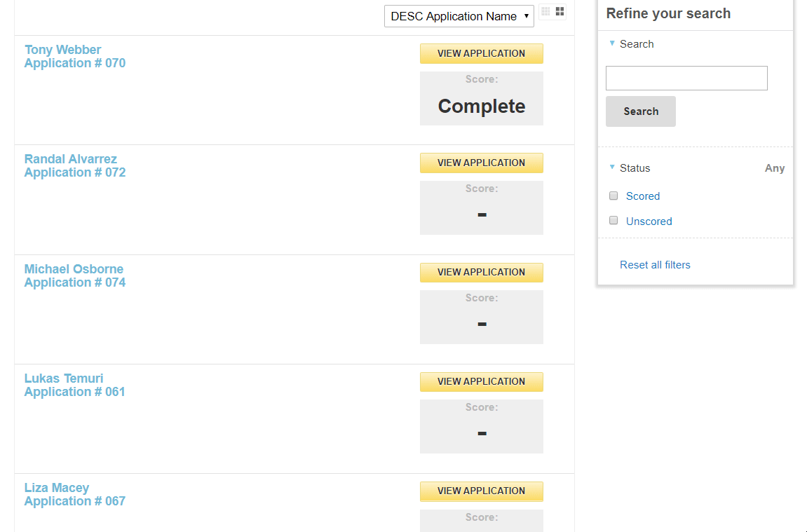Check the Unscored status checkbox

(x=613, y=221)
